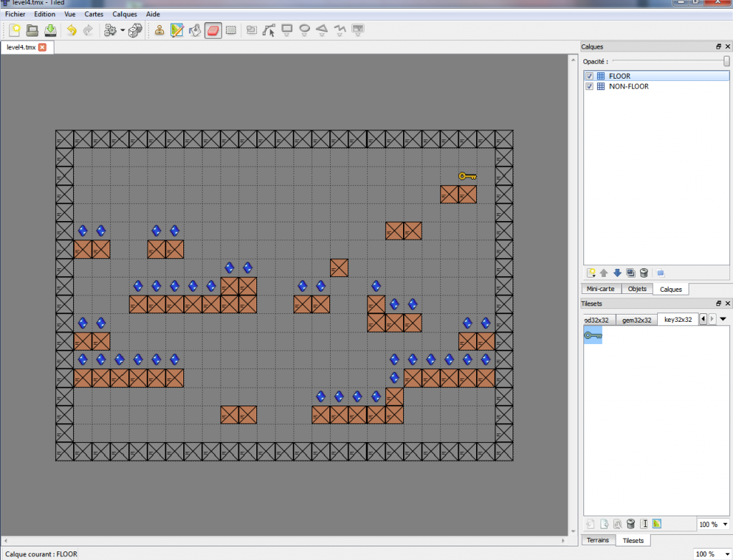This screenshot has height=560, width=733.
Task: Open an existing map file
Action: [32, 30]
